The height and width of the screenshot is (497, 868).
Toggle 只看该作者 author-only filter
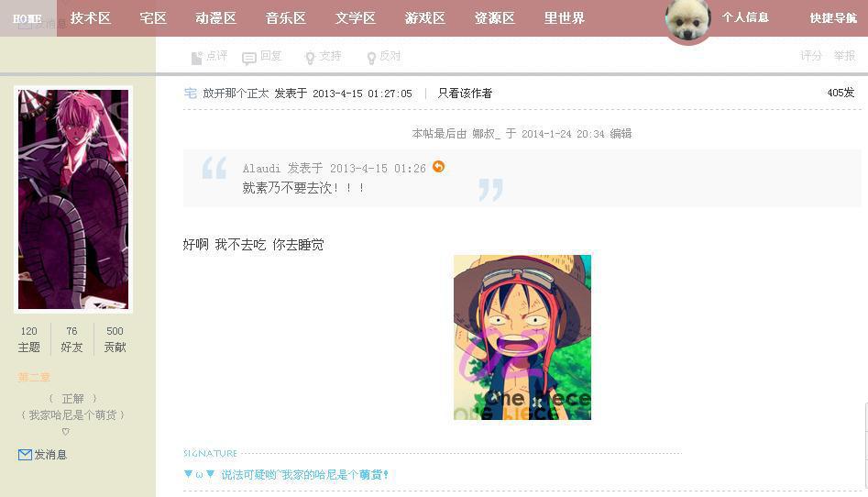[x=465, y=94]
